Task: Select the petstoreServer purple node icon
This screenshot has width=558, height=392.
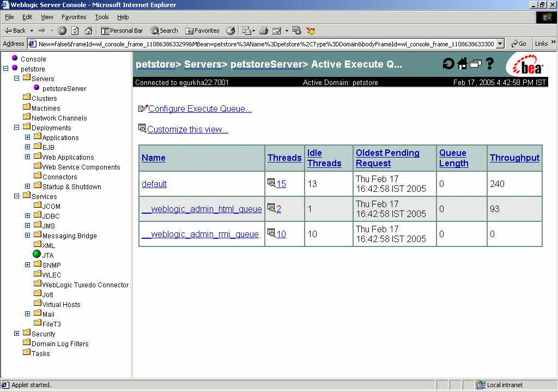Action: (x=37, y=87)
